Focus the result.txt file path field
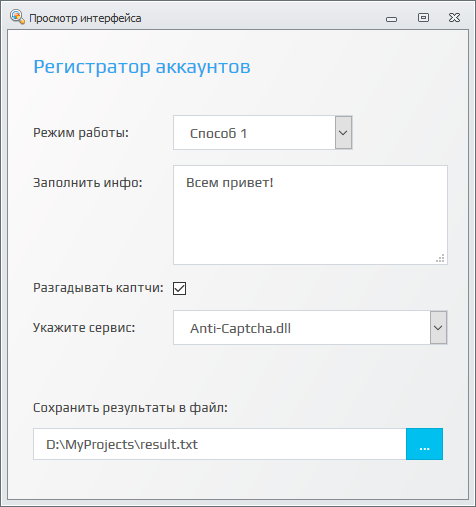Viewport: 476px width, 507px height. 220,444
